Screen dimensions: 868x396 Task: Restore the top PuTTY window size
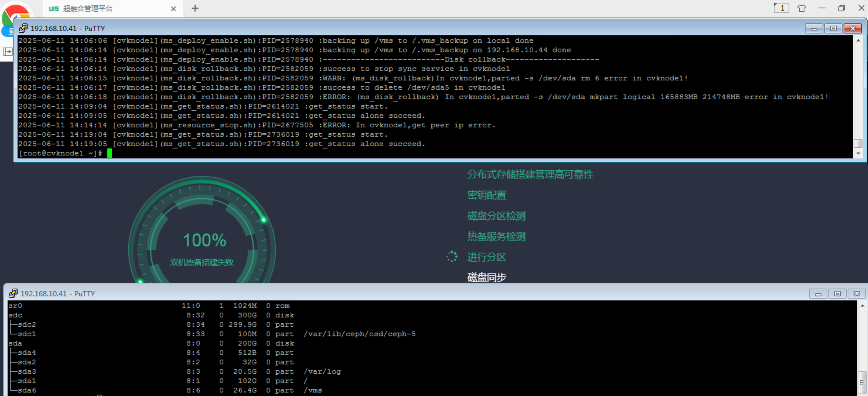pyautogui.click(x=833, y=29)
